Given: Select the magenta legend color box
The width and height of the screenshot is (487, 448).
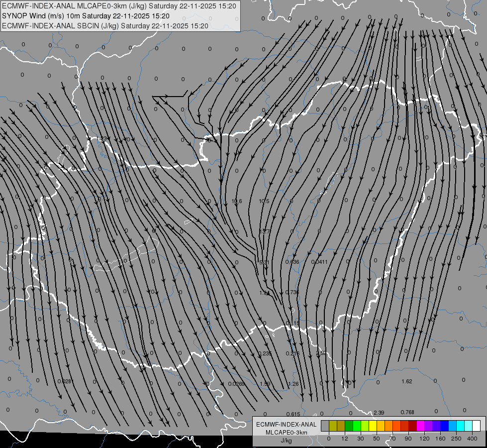Looking at the screenshot, I should [421, 426].
